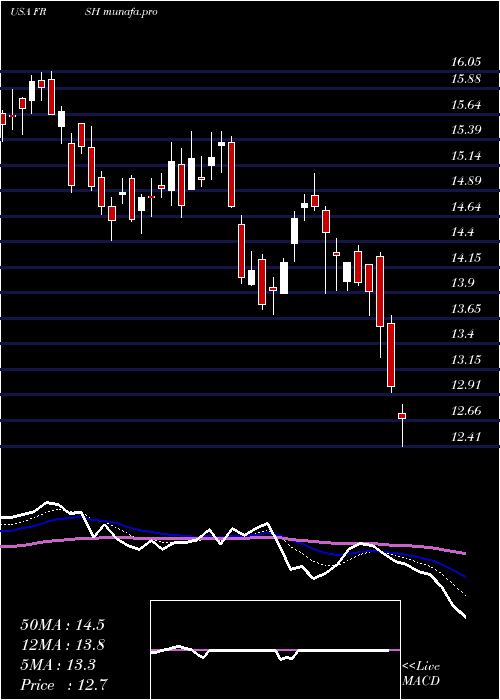Click the 14.89 price level label
The image size is (500, 700).
tap(466, 181)
